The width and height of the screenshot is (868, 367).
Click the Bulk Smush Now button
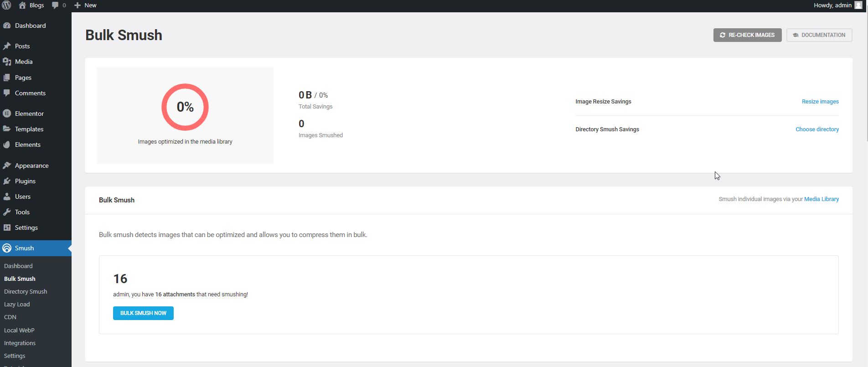click(143, 313)
